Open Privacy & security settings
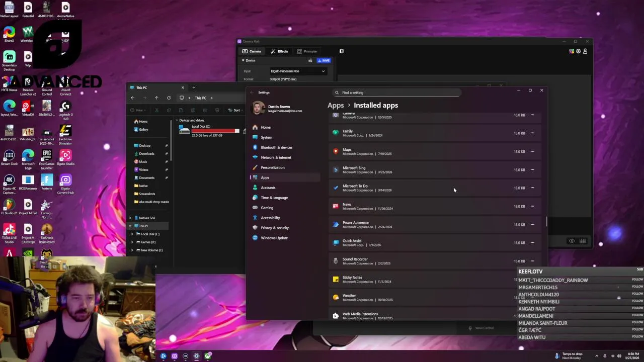 [x=285, y=228]
